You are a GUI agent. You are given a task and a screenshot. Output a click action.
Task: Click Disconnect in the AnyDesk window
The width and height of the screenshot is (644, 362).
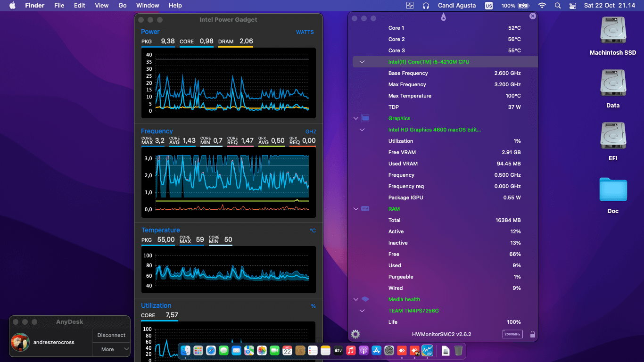click(x=111, y=335)
